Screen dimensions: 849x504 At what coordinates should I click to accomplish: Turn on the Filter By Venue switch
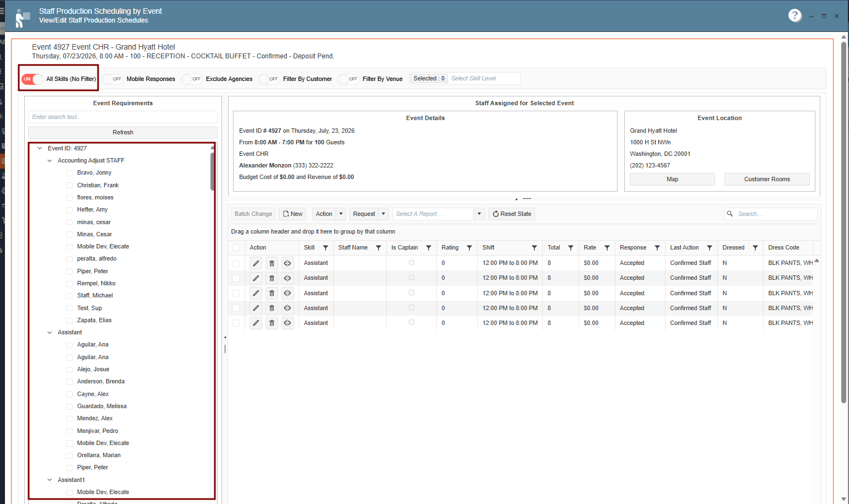pos(349,79)
